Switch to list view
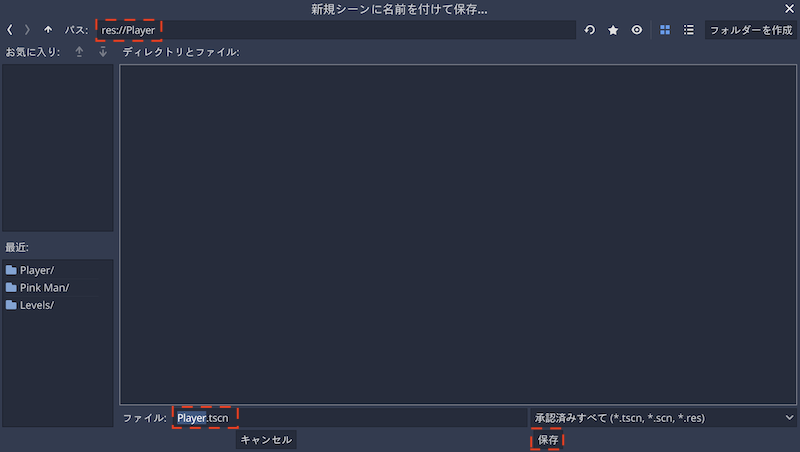Screen dimensions: 800x452 (x=689, y=30)
